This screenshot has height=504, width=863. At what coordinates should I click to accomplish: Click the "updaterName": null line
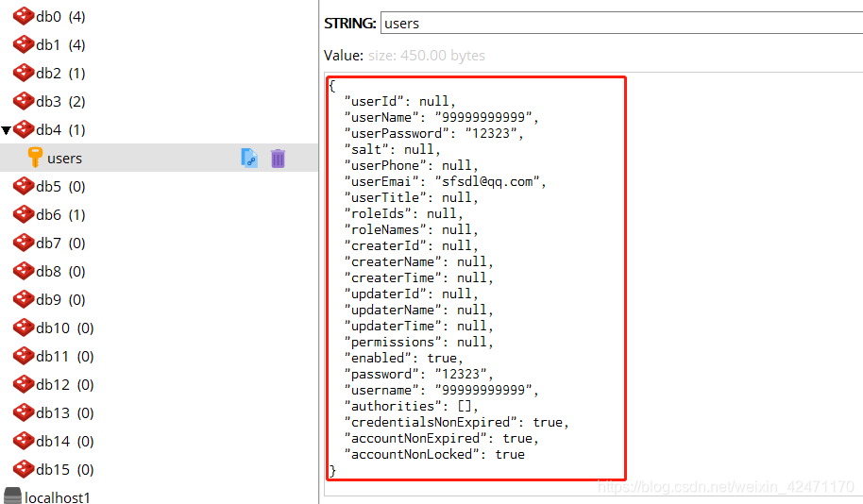point(418,310)
